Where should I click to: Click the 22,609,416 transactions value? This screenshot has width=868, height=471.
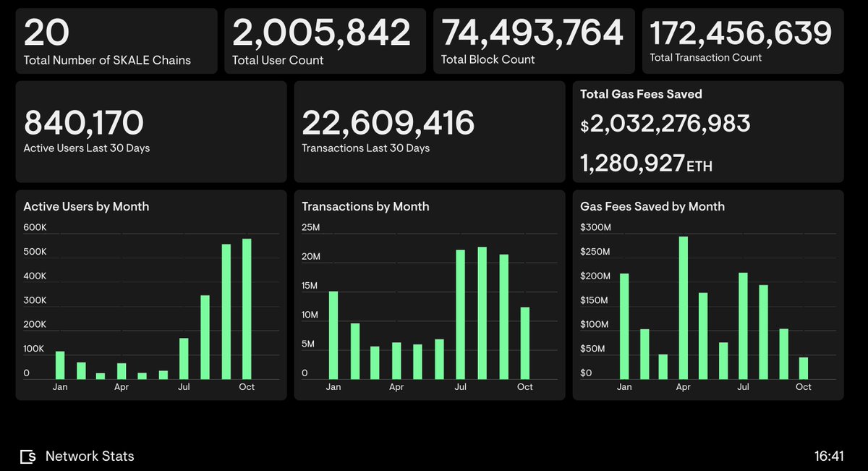pos(388,123)
